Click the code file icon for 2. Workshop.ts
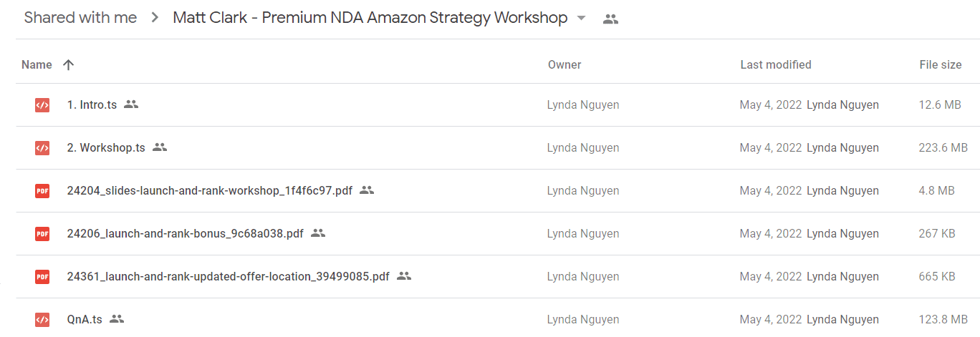The height and width of the screenshot is (337, 980). pos(42,148)
